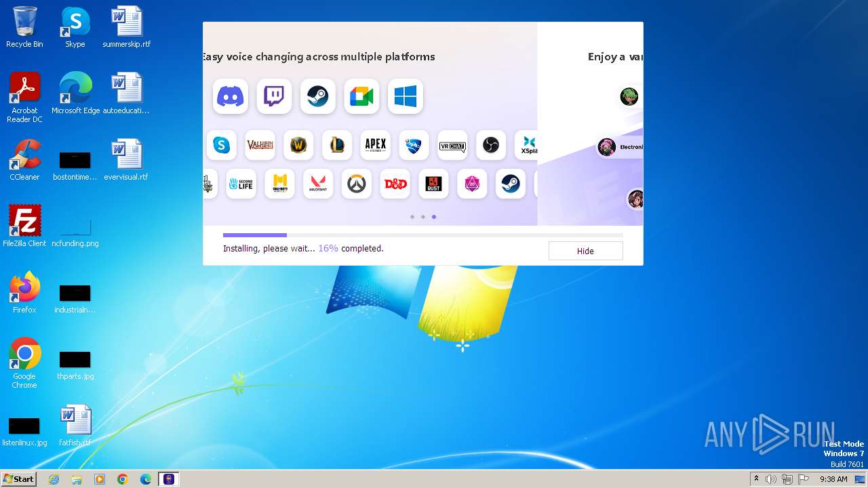Open Microsoft Edge desktop shortcut
Image resolution: width=868 pixels, height=488 pixels.
pos(75,94)
